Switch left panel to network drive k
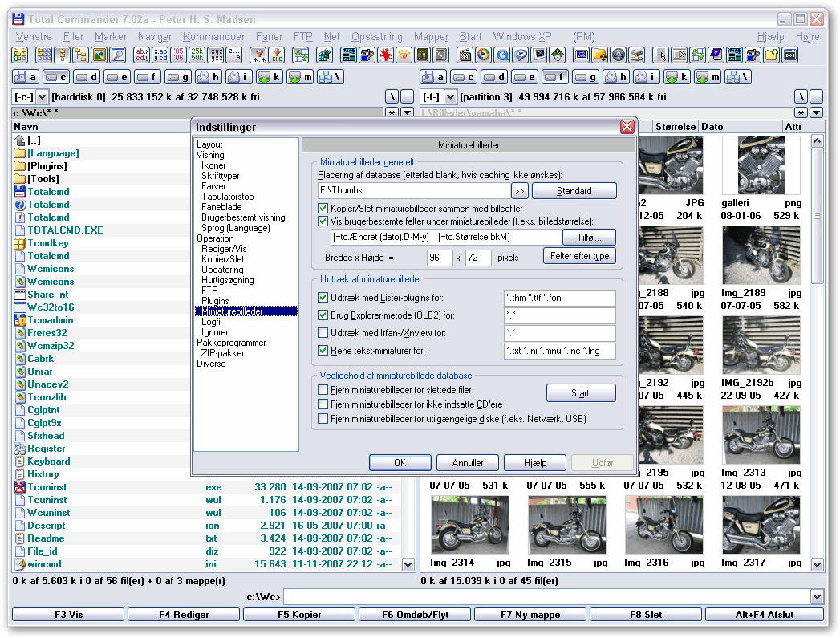 tap(270, 77)
